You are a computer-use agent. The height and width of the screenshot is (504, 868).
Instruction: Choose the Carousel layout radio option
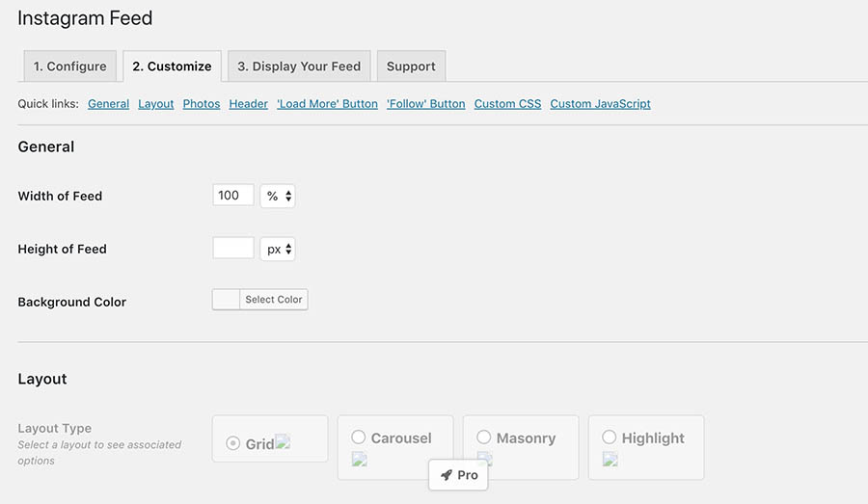pyautogui.click(x=359, y=438)
